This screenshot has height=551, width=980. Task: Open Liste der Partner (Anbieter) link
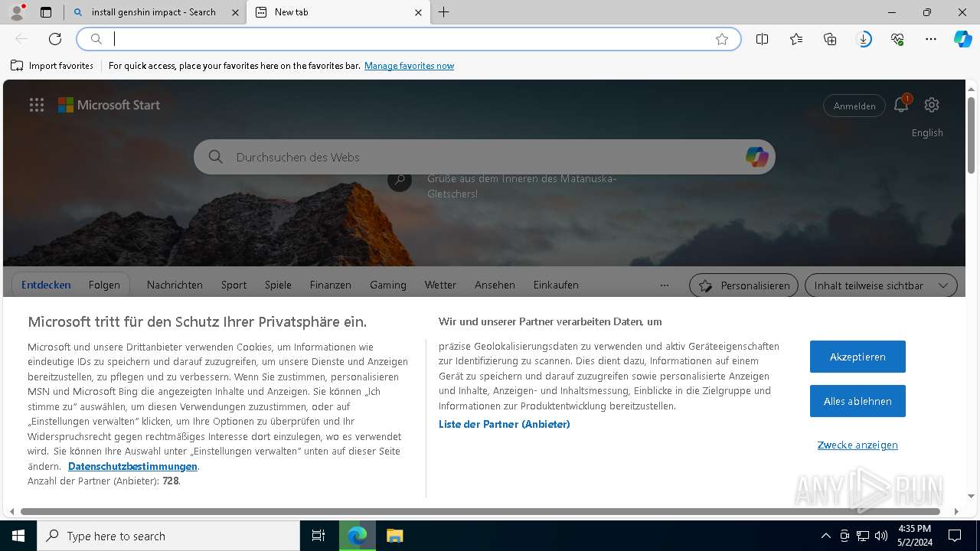click(504, 424)
